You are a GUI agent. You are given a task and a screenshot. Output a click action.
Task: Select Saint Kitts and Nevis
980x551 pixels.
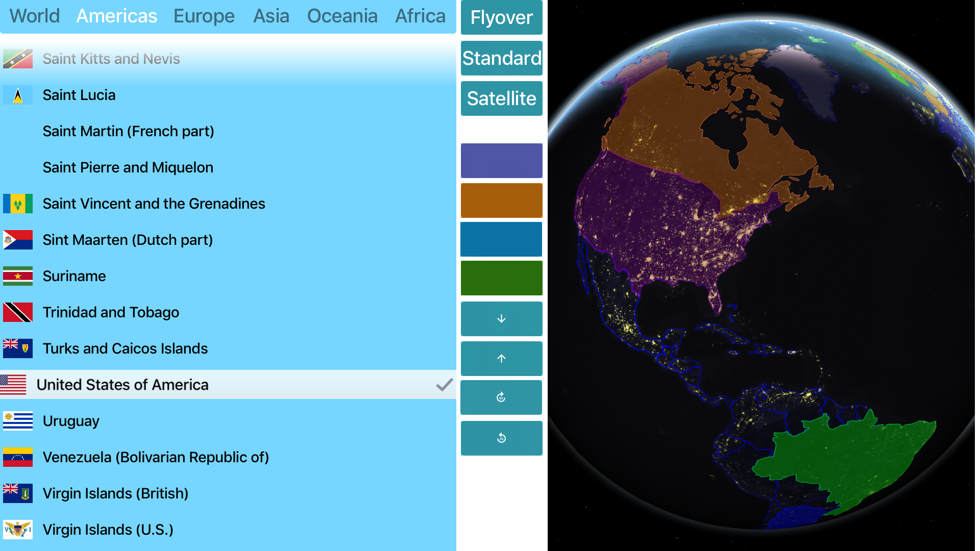pos(228,59)
